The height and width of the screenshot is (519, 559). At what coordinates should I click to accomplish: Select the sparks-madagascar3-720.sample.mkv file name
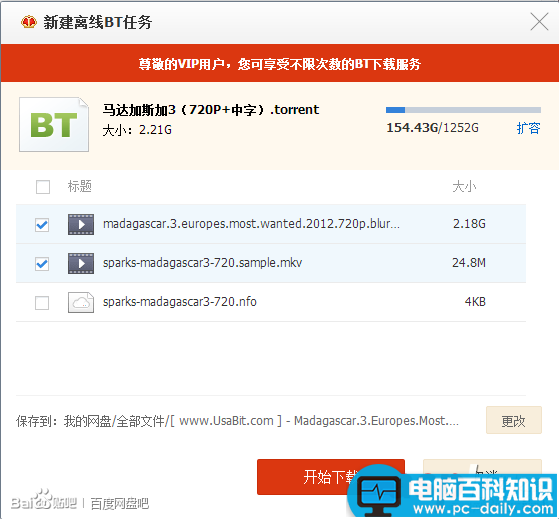point(202,263)
